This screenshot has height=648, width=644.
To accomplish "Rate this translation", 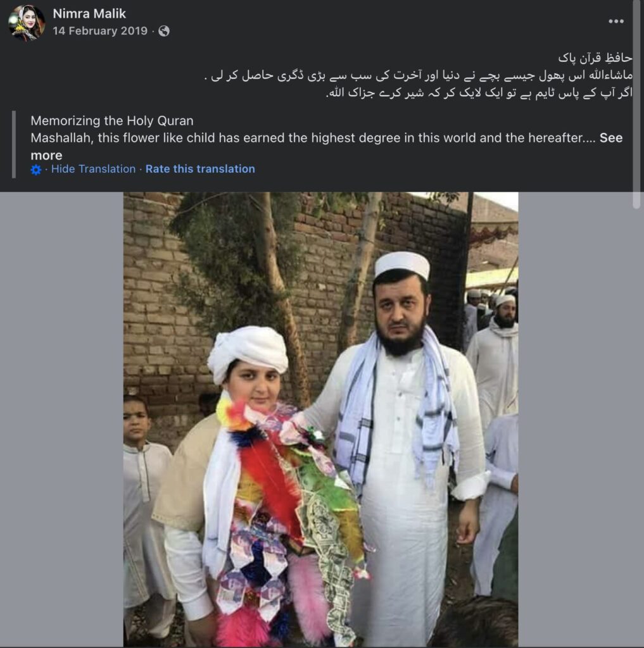I will click(200, 169).
